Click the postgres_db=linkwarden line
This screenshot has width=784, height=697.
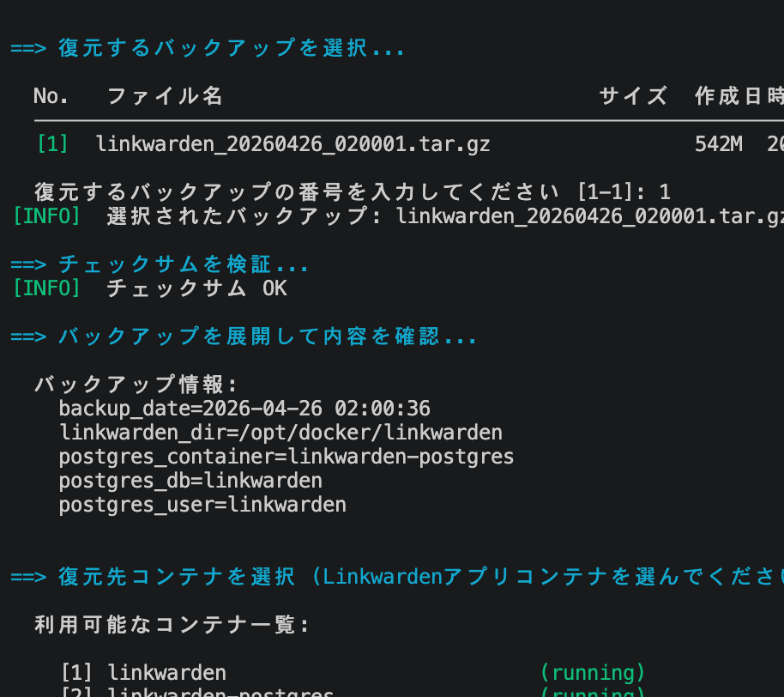[x=190, y=480]
